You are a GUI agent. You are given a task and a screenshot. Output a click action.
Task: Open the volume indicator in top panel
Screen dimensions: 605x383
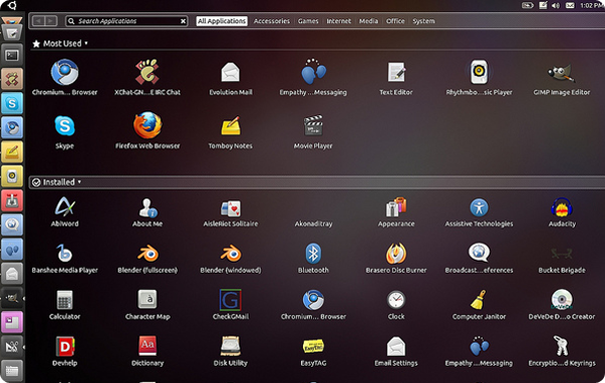coord(556,5)
